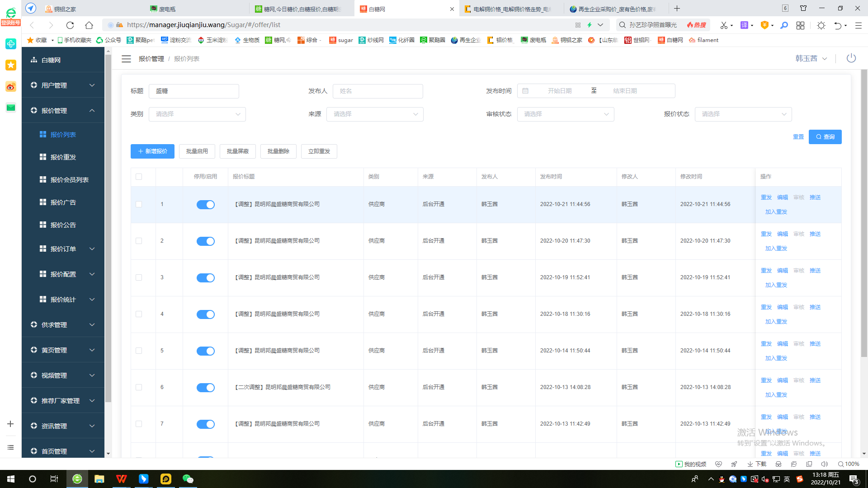This screenshot has height=488, width=868.
Task: Reload page with the refresh icon
Action: [70, 25]
